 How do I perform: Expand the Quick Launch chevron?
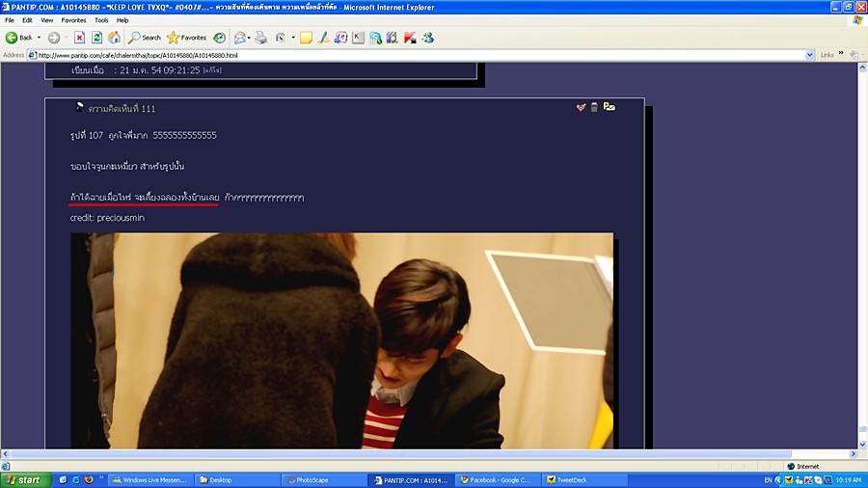click(x=100, y=478)
